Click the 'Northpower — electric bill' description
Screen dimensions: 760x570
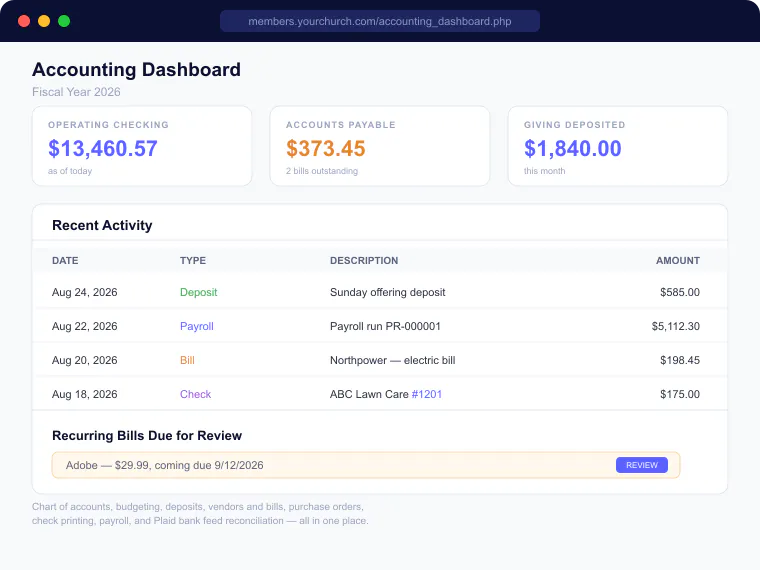click(392, 360)
